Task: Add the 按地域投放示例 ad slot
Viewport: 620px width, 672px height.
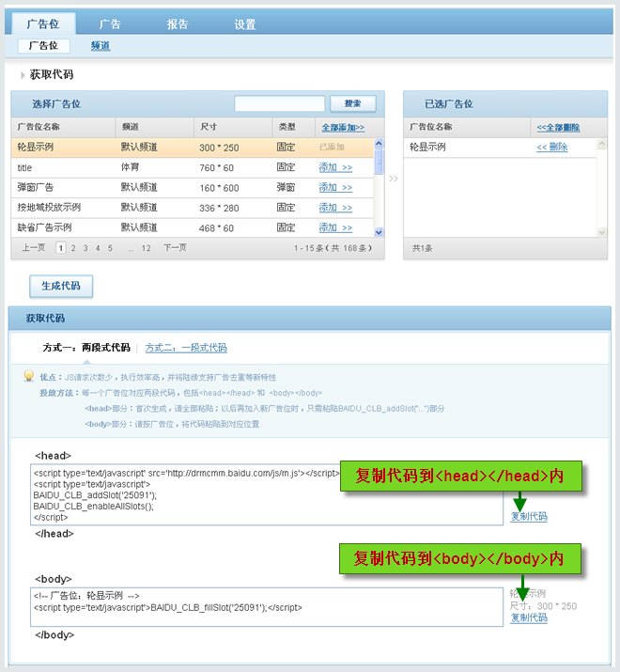Action: [x=335, y=208]
